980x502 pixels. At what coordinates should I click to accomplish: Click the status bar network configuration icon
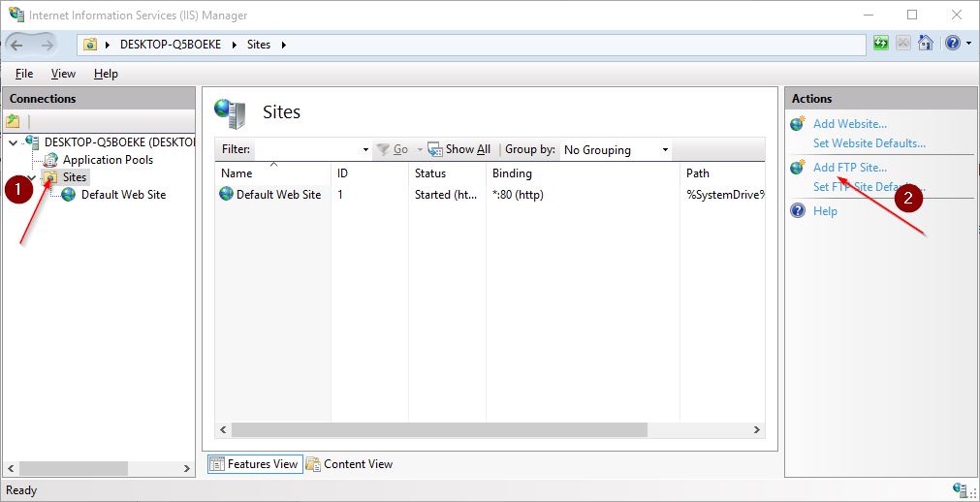(x=961, y=489)
